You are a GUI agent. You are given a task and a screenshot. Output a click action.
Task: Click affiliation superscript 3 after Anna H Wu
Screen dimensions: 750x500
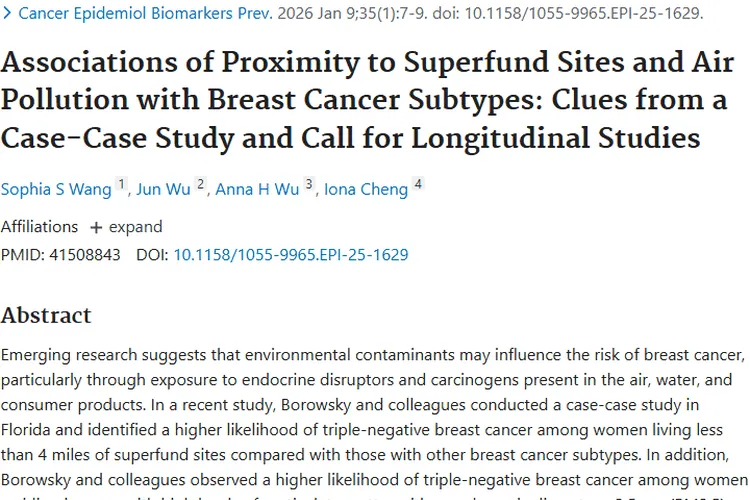pos(309,185)
